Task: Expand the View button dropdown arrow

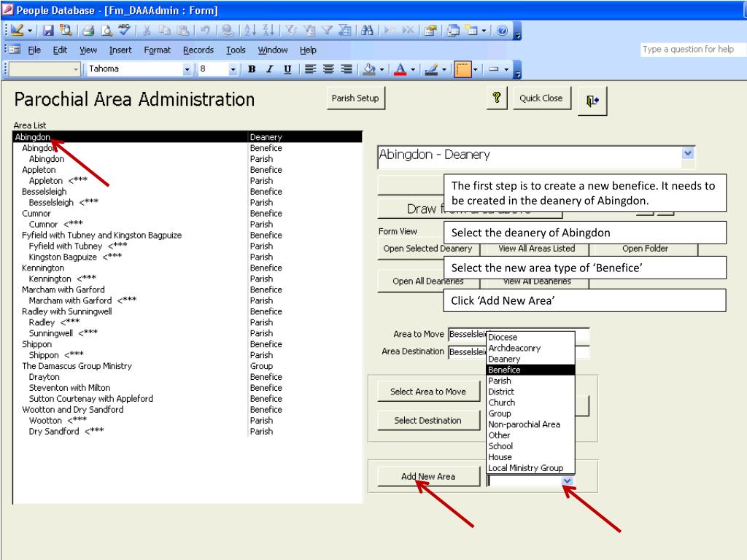Action: point(29,31)
